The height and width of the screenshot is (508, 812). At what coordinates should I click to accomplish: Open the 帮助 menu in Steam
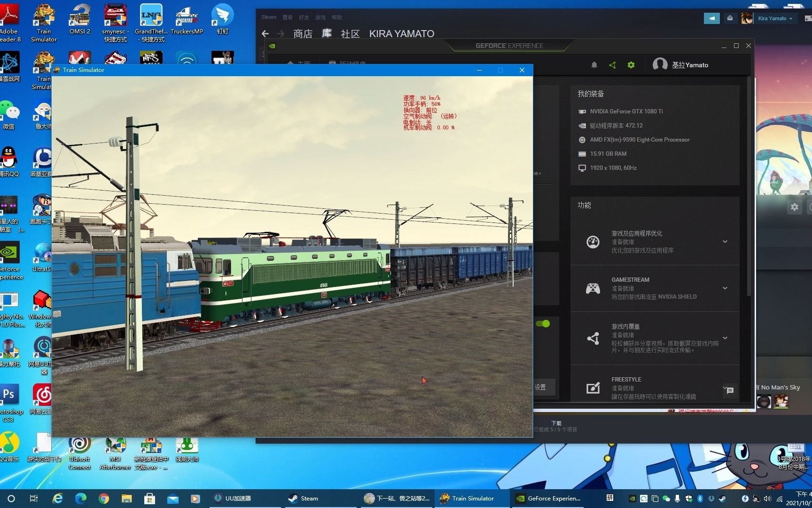(x=337, y=17)
